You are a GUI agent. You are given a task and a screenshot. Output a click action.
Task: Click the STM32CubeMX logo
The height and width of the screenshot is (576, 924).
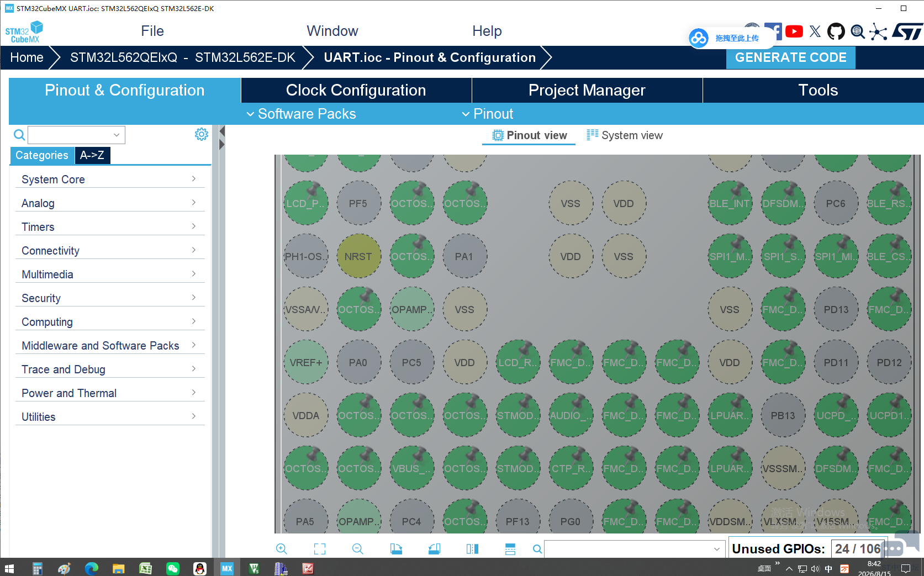coord(24,32)
